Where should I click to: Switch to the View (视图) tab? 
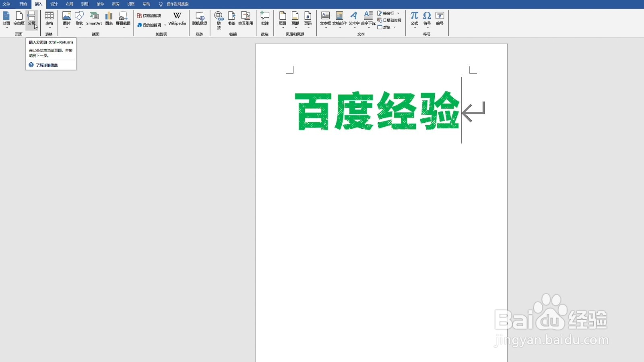click(131, 4)
